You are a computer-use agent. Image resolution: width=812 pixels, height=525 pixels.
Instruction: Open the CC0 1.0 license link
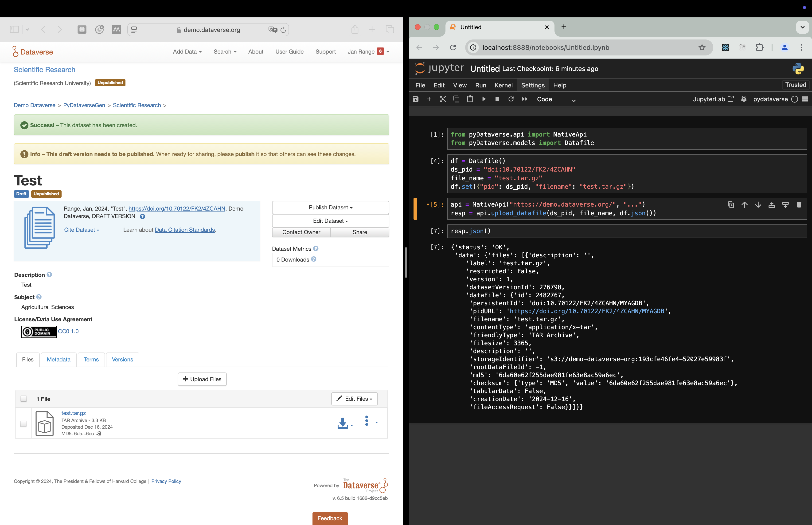coord(68,331)
